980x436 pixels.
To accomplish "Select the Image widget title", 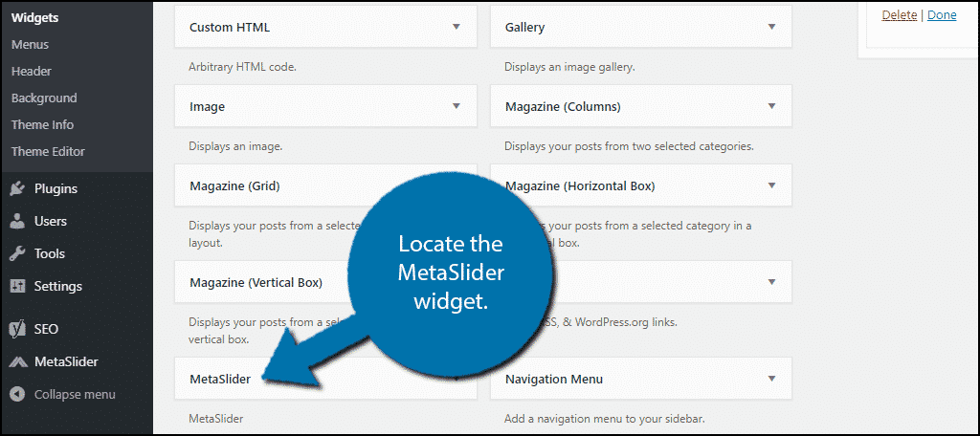I will click(208, 107).
